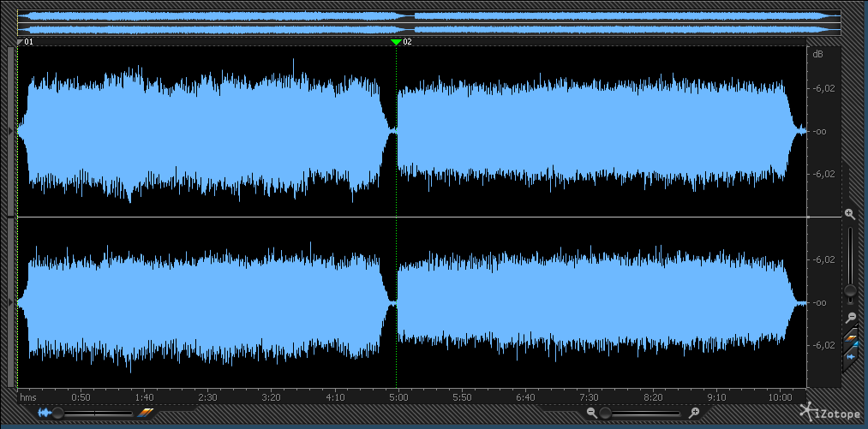This screenshot has width=868, height=429.
Task: Click the hms time format label
Action: click(x=28, y=397)
